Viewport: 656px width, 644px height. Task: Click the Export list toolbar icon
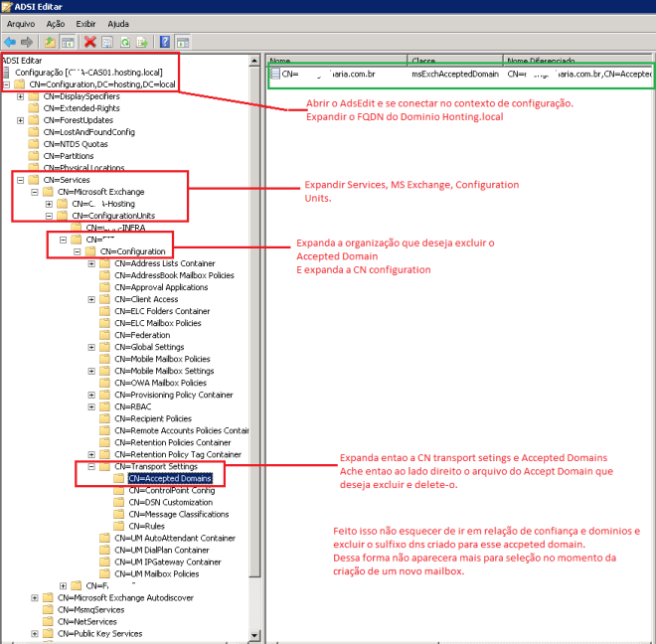141,42
